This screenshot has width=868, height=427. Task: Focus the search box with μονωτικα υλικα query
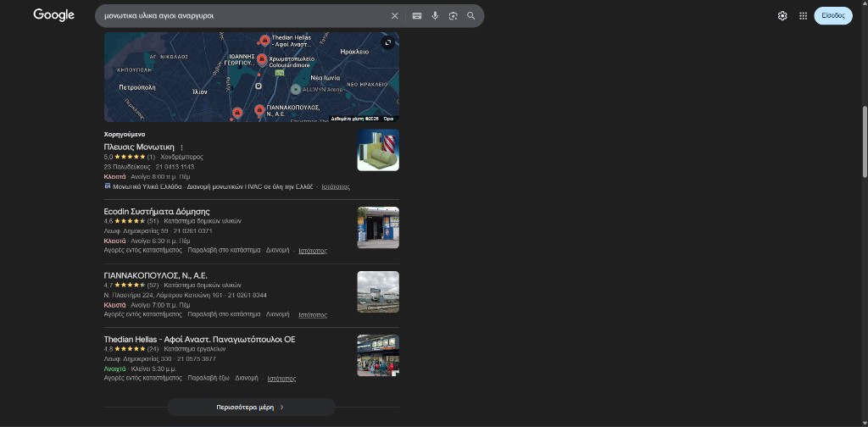pos(243,16)
